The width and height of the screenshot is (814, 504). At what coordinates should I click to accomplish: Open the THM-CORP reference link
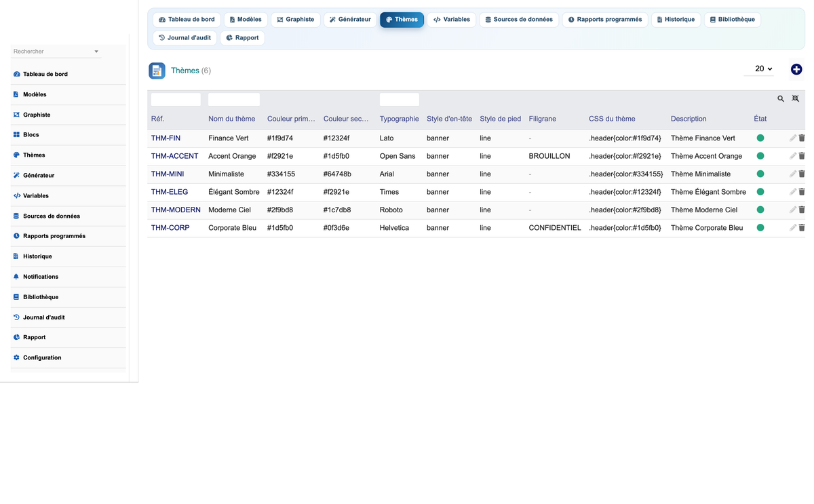pos(170,228)
